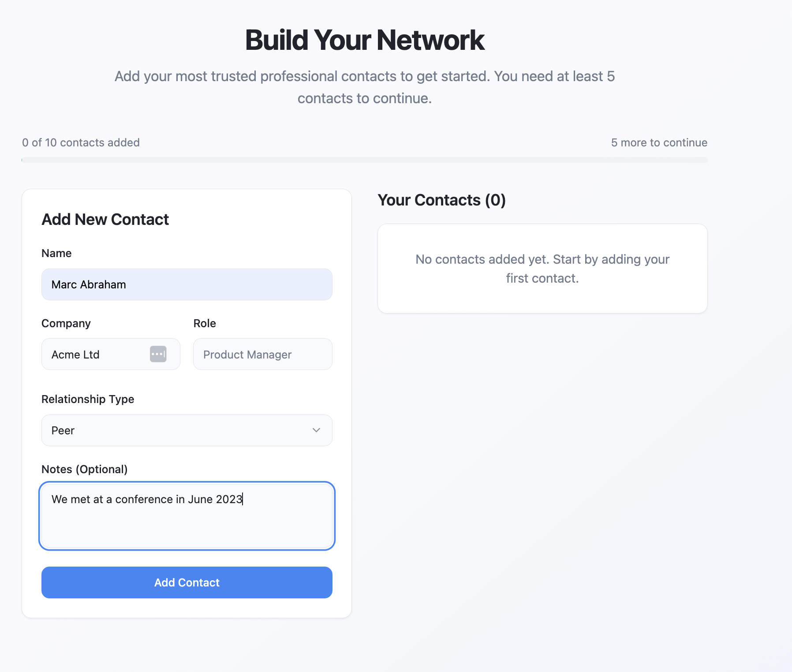Click the empty "No contacts added yet" card
792x672 pixels.
pyautogui.click(x=542, y=269)
